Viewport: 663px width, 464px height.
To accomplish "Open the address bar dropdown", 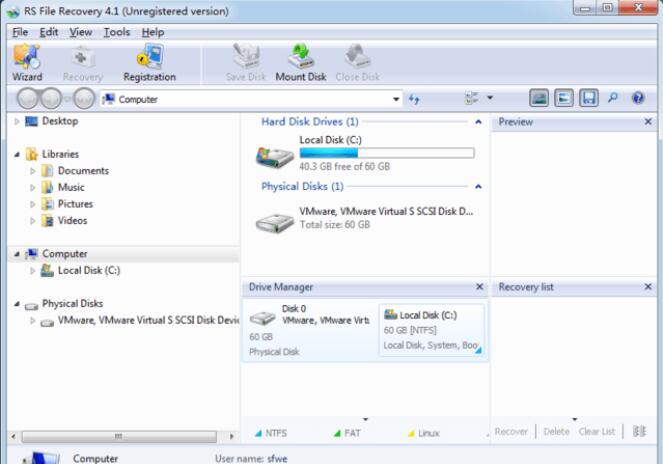I will pyautogui.click(x=396, y=99).
